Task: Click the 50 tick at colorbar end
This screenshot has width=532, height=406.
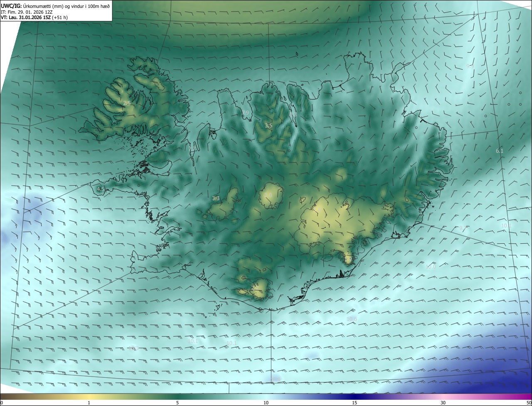Action: click(x=529, y=403)
